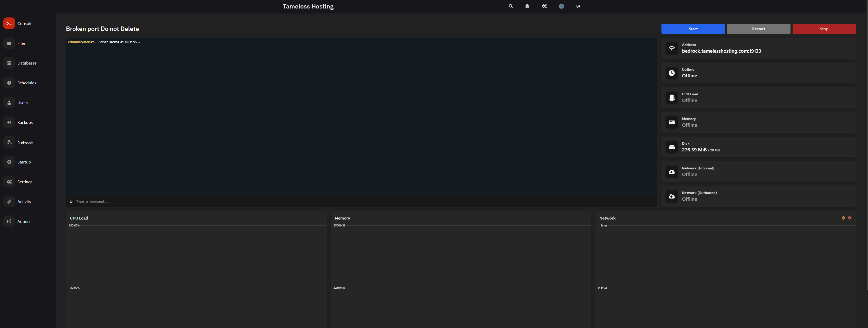
Task: Open the search icon in top bar
Action: (511, 6)
